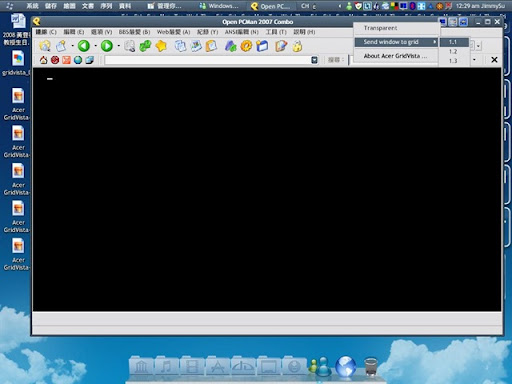This screenshot has height=384, width=512.
Task: Select grid position 1.3
Action: (453, 61)
